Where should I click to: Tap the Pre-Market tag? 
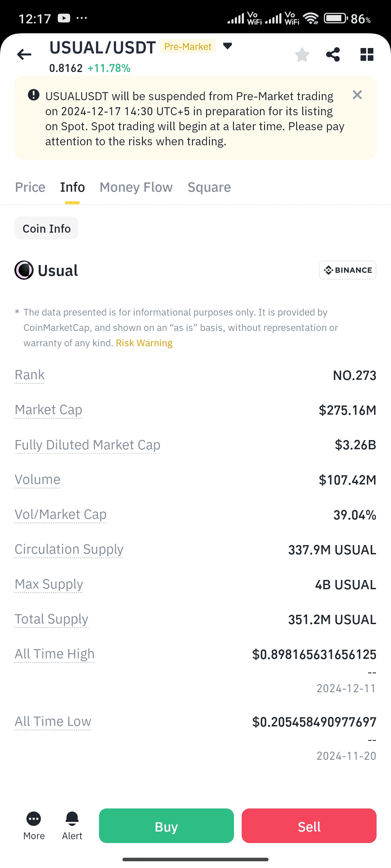[x=188, y=46]
